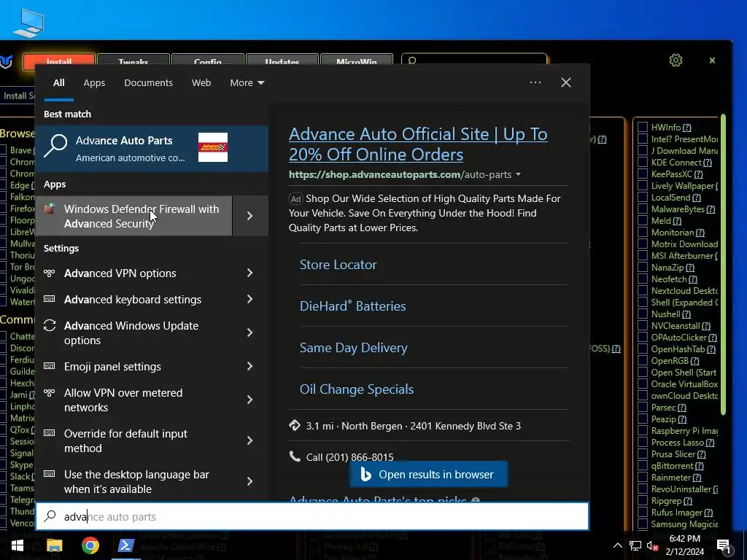Open Google Chrome from the taskbar
Viewport: 747px width, 560px height.
click(90, 545)
